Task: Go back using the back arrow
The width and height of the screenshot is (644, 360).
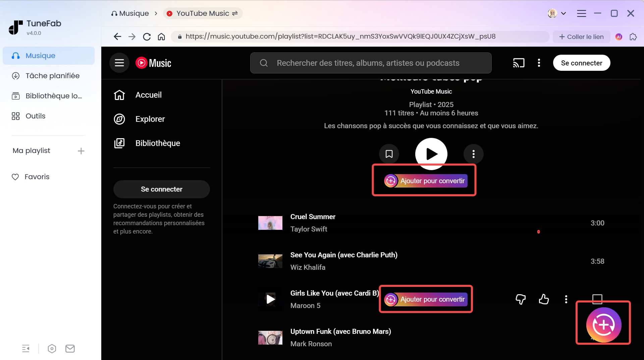Action: pyautogui.click(x=117, y=37)
